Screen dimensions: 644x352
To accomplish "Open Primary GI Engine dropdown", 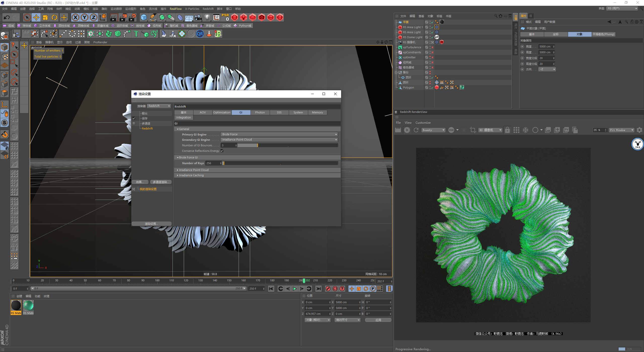I will click(279, 135).
